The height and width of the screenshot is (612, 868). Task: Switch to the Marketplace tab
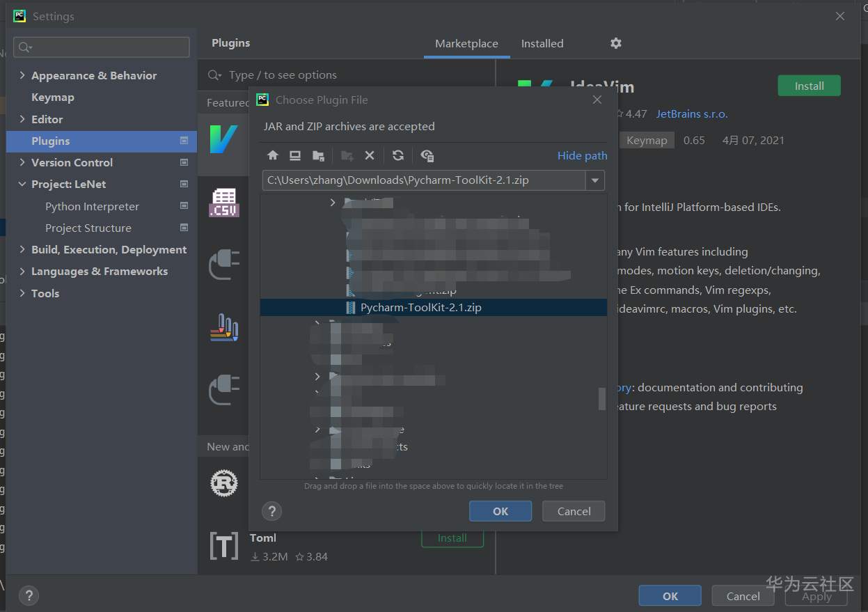click(x=466, y=43)
